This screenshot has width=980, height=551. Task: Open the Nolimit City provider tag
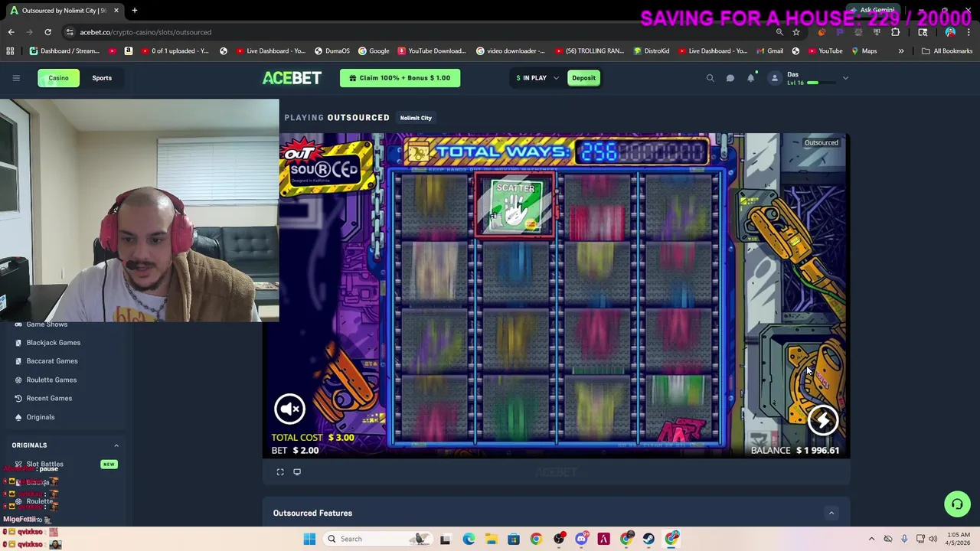pyautogui.click(x=416, y=118)
